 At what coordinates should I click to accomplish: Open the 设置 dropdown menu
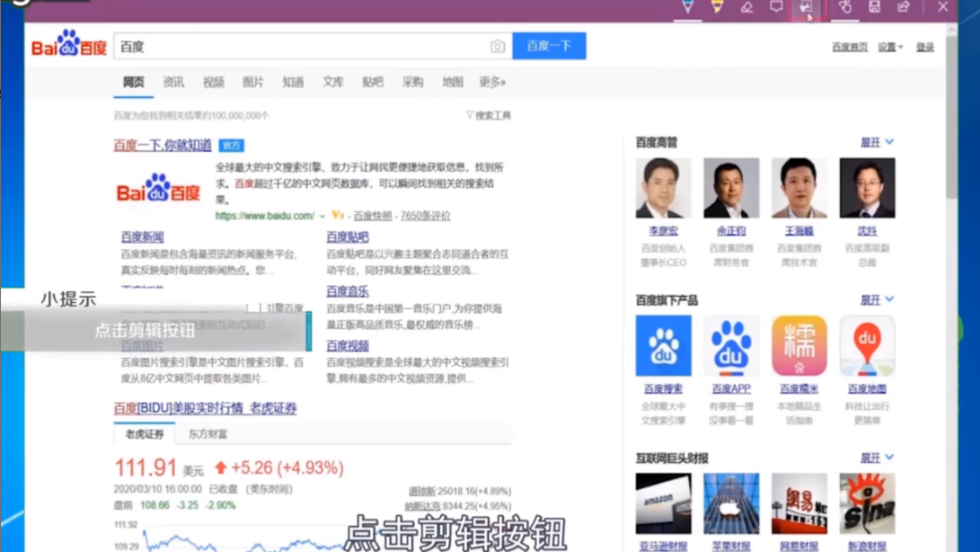[x=889, y=47]
